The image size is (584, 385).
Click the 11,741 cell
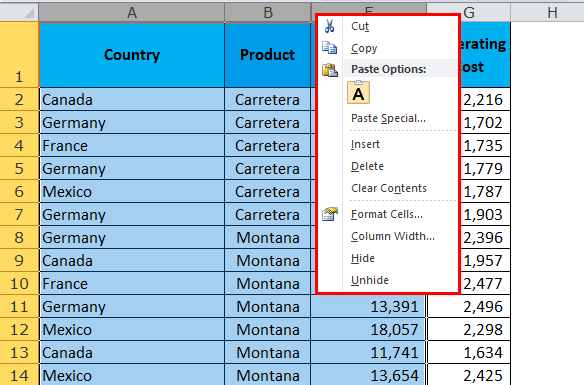tap(368, 353)
